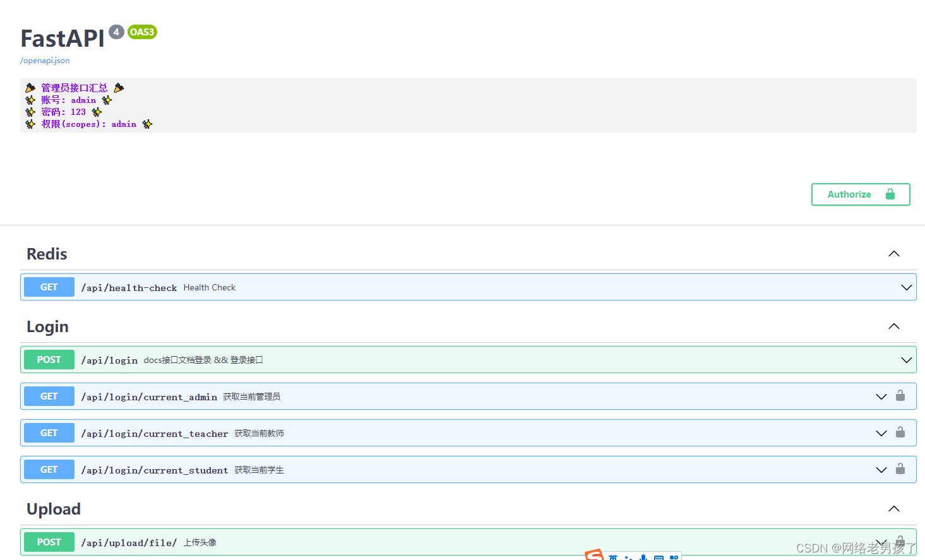
Task: Click the lock icon on current_admin row
Action: coord(900,396)
